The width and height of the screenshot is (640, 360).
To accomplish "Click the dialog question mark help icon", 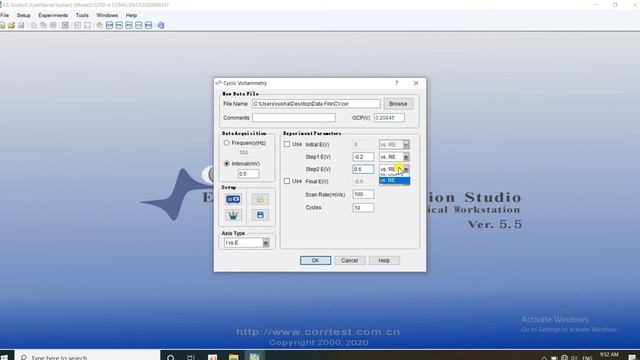I will [396, 83].
